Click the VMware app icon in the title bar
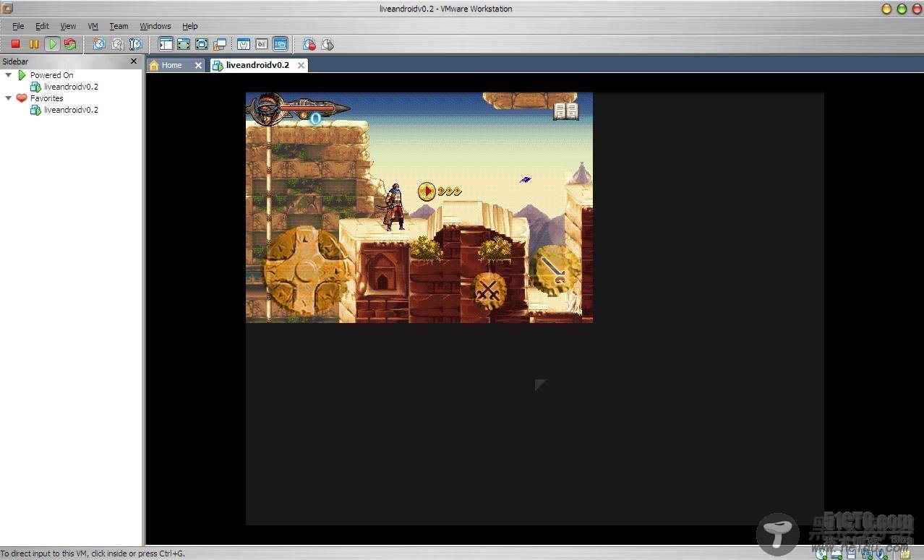This screenshot has width=924, height=560. [x=8, y=9]
